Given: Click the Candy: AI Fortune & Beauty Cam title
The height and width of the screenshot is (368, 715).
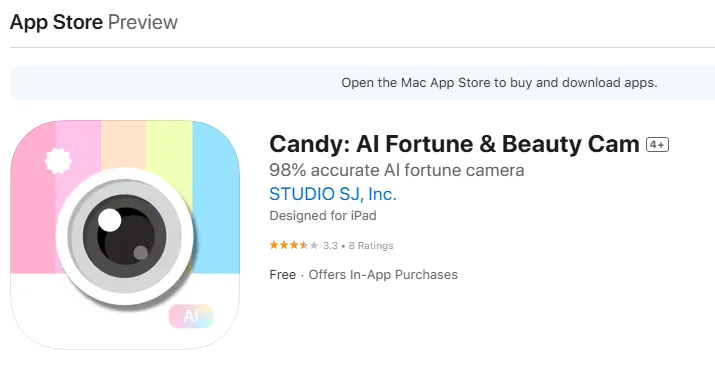Looking at the screenshot, I should tap(454, 144).
